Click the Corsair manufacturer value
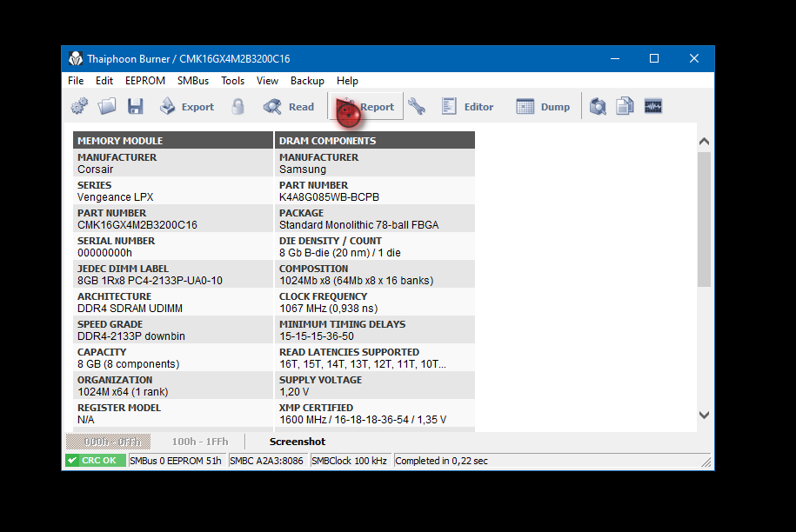 tap(96, 170)
